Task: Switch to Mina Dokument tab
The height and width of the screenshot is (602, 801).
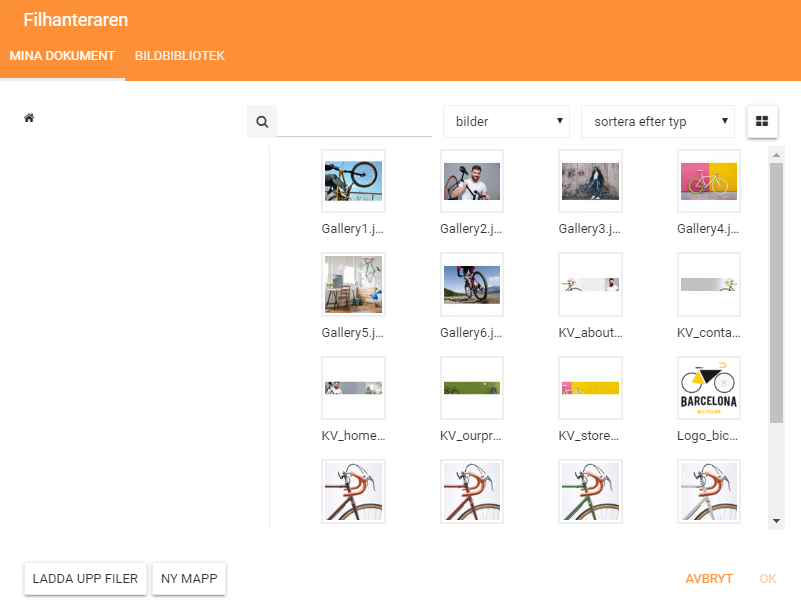Action: pos(62,56)
